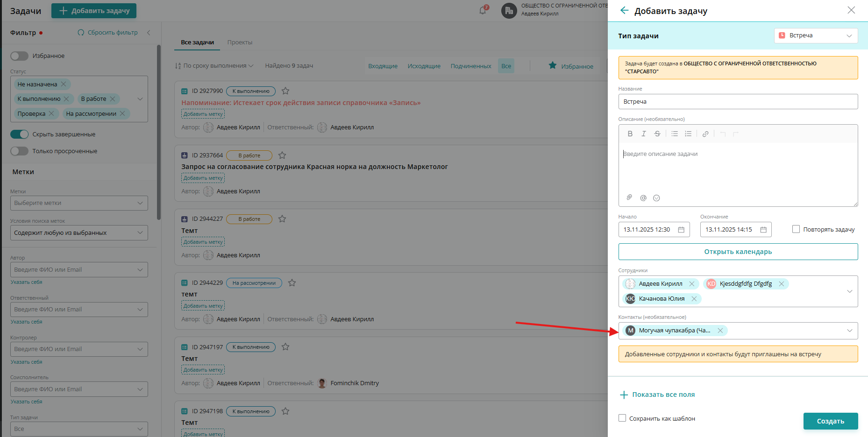Remove the В работе status filter chip
Screen dimensions: 868x437
pyautogui.click(x=113, y=99)
